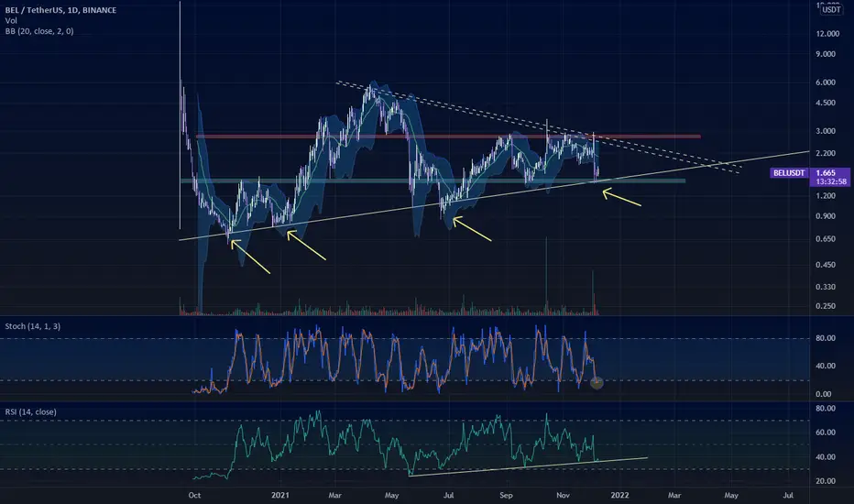Open the RSI (14, close) indicator legend
The image size is (854, 504).
click(x=30, y=411)
